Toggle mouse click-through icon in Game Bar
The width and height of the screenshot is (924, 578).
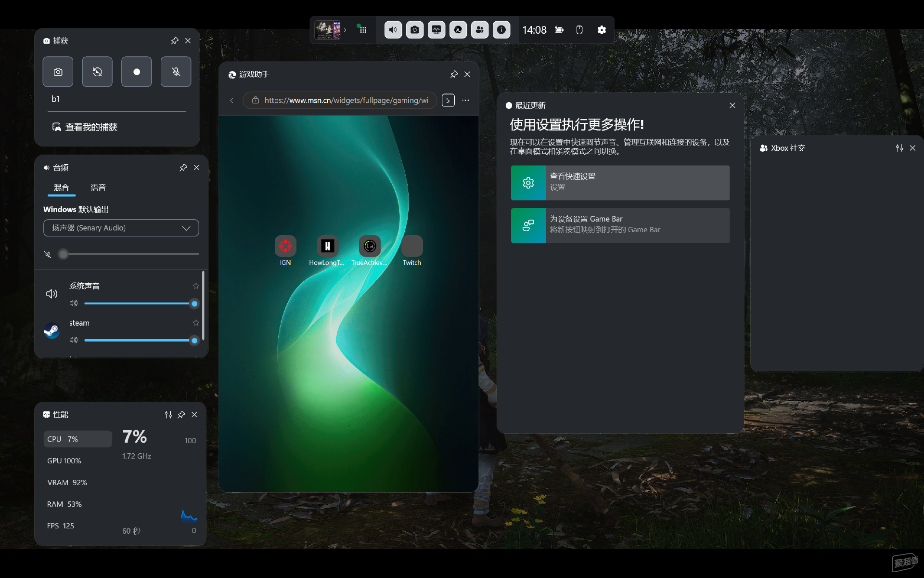click(x=579, y=30)
